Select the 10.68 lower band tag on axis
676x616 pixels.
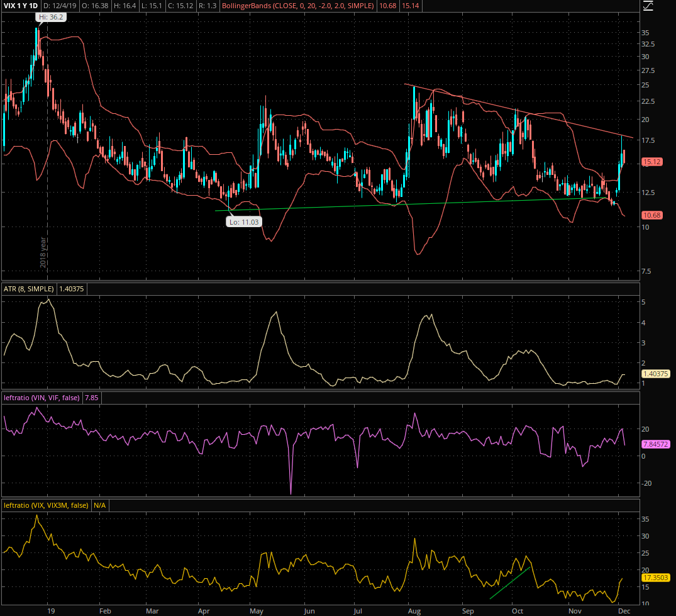pos(651,215)
